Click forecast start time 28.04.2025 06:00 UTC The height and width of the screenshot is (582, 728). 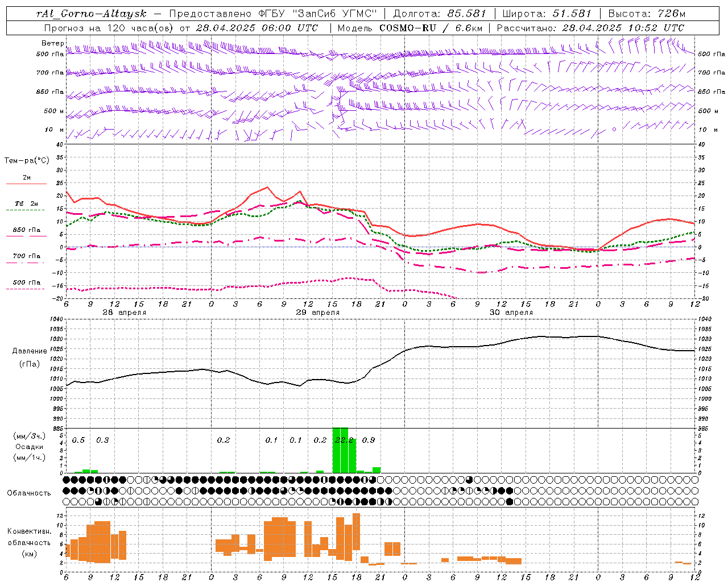pyautogui.click(x=257, y=27)
